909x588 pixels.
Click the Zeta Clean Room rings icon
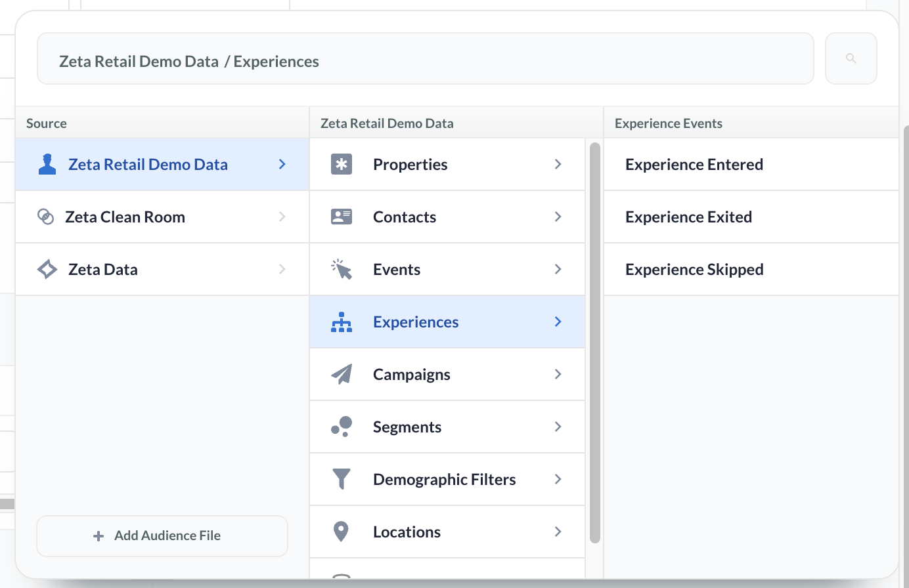[46, 217]
